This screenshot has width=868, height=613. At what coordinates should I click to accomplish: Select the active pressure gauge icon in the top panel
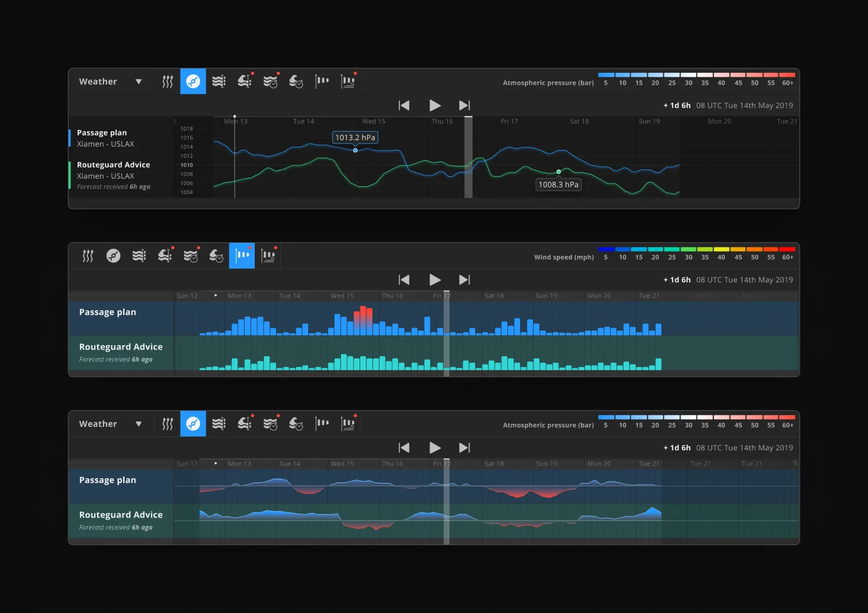click(x=193, y=82)
